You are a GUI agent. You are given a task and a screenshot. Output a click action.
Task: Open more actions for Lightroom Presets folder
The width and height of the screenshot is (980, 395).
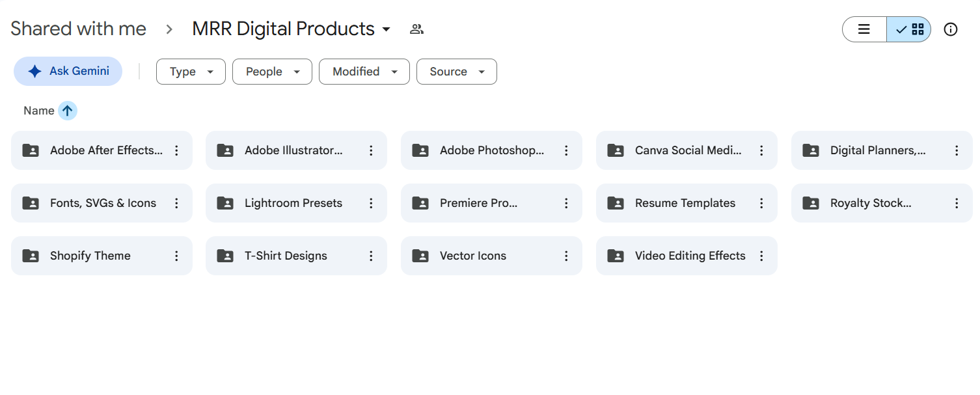point(371,203)
